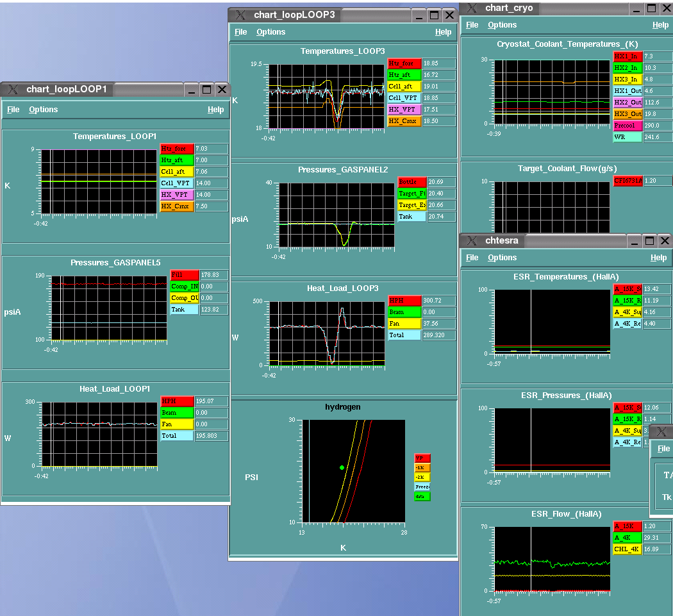Screen dimensions: 673x616
Task: Click the 123.82 Tank pressure value
Action: point(214,310)
